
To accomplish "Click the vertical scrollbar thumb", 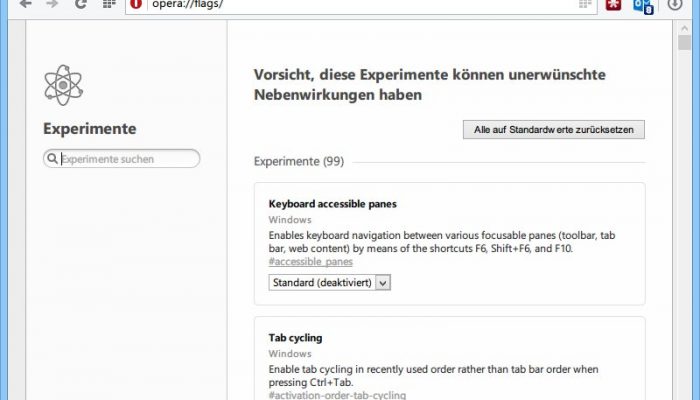I will click(x=684, y=43).
